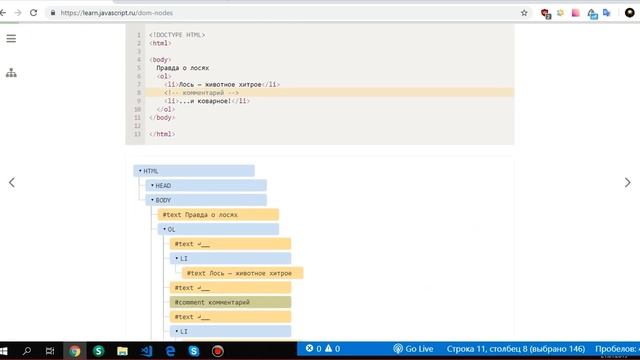Click the address bar URL field
This screenshot has width=640, height=360.
click(x=286, y=13)
